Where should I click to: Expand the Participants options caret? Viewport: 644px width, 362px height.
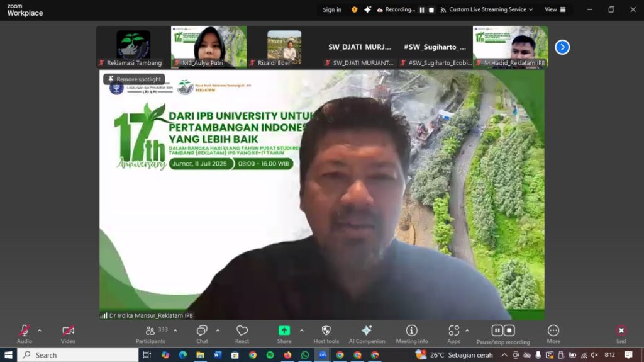point(175,331)
